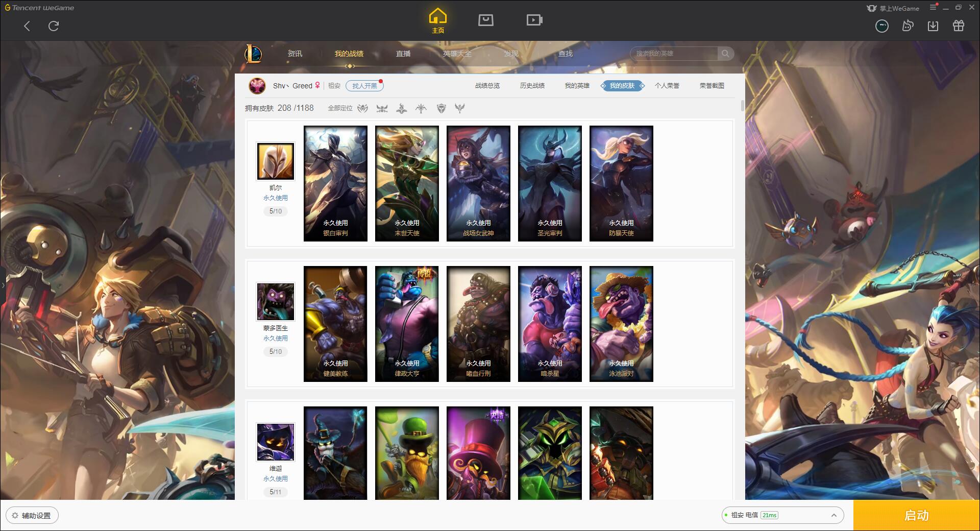Open the hamburger main menu icon
Screen dimensions: 980x531
click(x=933, y=8)
